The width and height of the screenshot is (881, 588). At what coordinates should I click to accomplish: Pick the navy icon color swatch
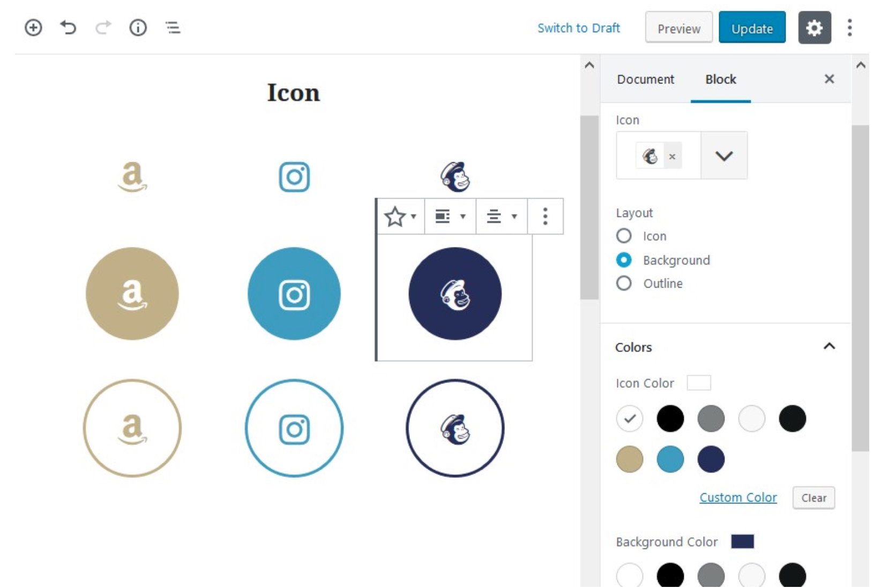pos(711,459)
